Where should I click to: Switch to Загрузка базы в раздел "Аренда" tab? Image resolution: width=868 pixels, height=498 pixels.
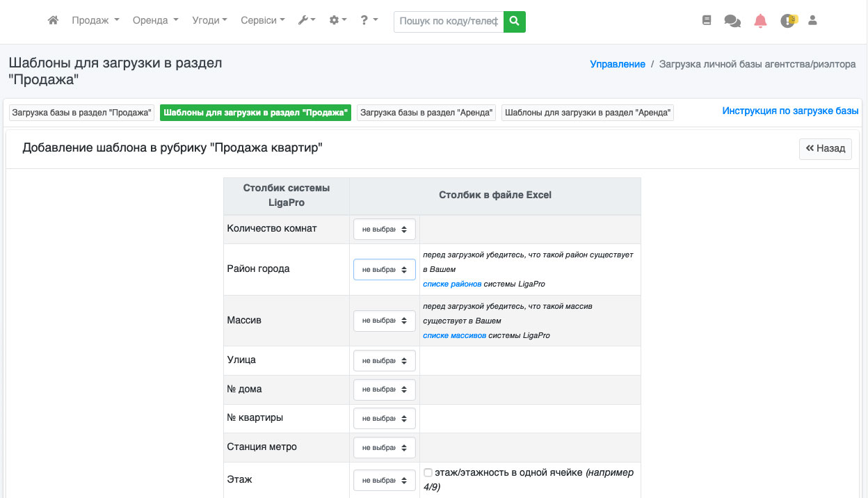tap(427, 113)
